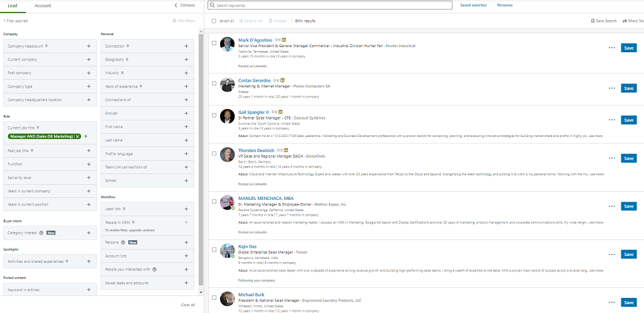This screenshot has width=644, height=313.
Task: Save lead Costas Gerardos
Action: coord(629,88)
